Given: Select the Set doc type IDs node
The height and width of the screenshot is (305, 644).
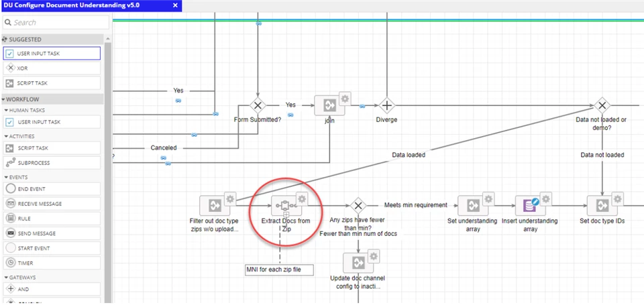Looking at the screenshot, I should coord(602,205).
